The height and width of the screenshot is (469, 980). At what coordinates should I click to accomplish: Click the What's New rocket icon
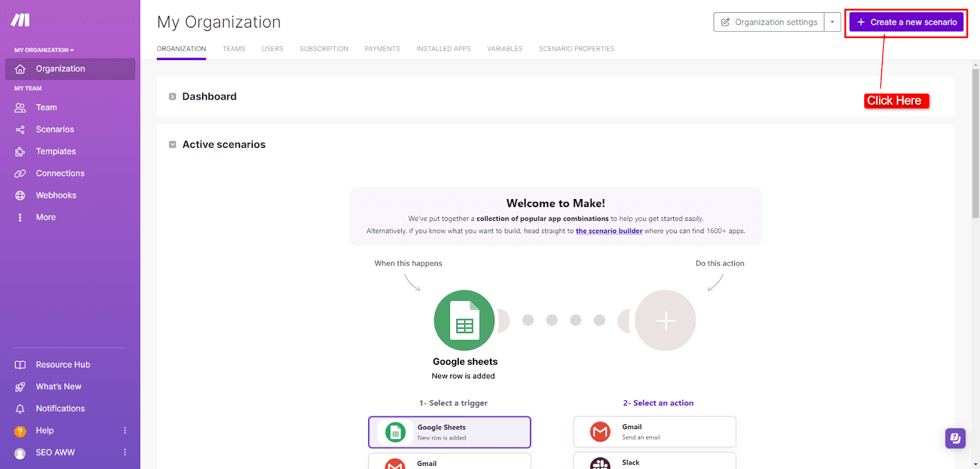pyautogui.click(x=20, y=387)
